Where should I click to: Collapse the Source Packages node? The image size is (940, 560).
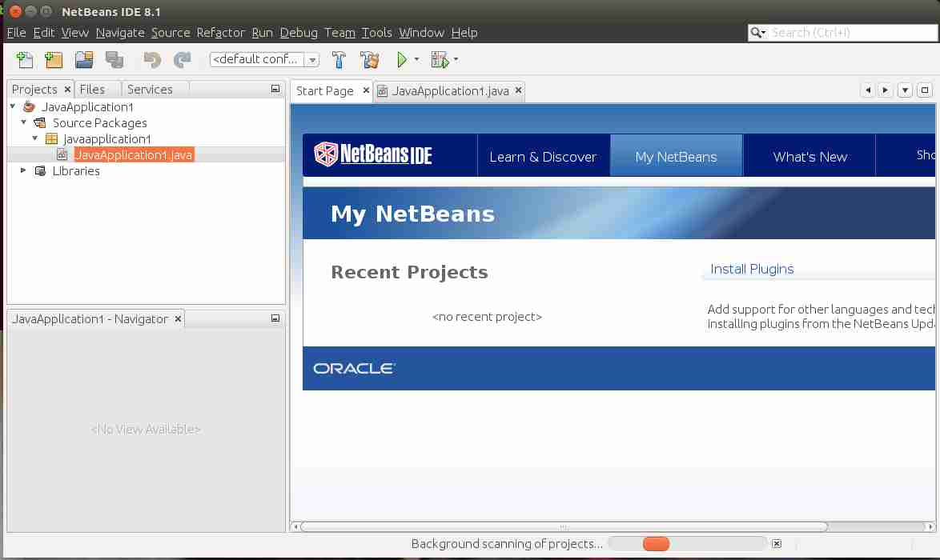(22, 122)
